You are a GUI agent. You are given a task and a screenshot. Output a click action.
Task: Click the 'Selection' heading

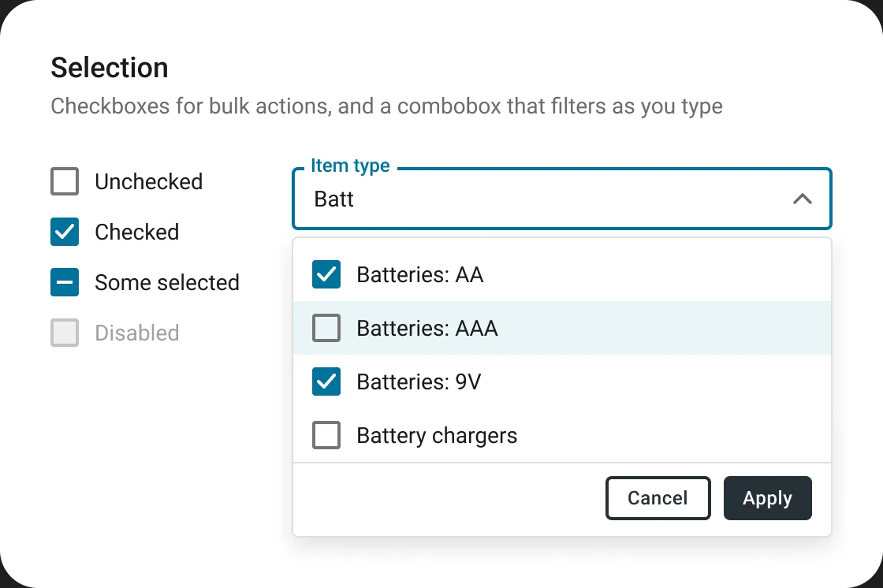110,68
